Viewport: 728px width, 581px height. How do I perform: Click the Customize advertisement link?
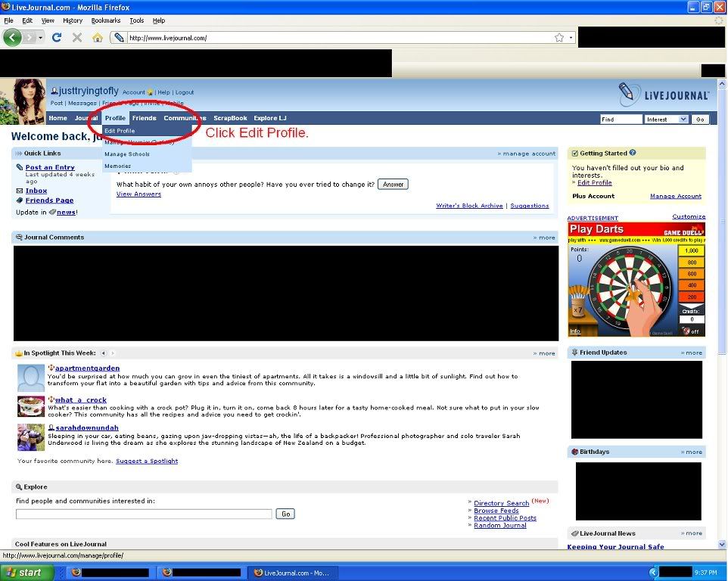pyautogui.click(x=689, y=216)
